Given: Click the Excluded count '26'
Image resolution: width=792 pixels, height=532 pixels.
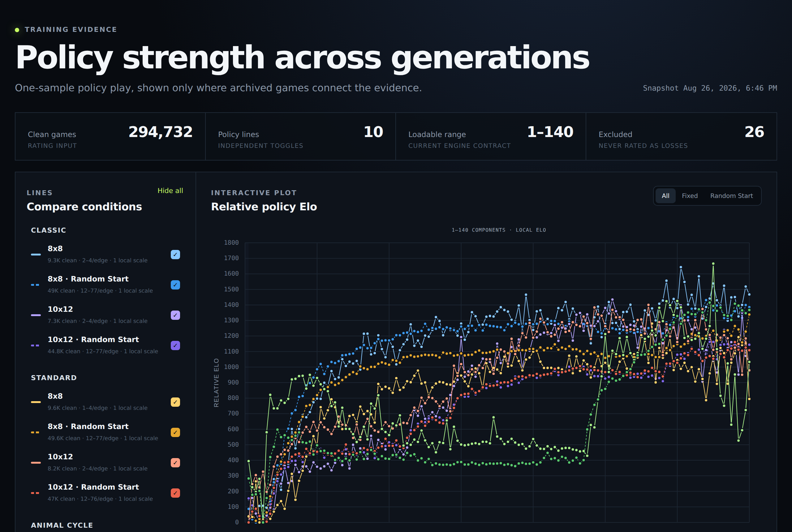Looking at the screenshot, I should point(754,132).
